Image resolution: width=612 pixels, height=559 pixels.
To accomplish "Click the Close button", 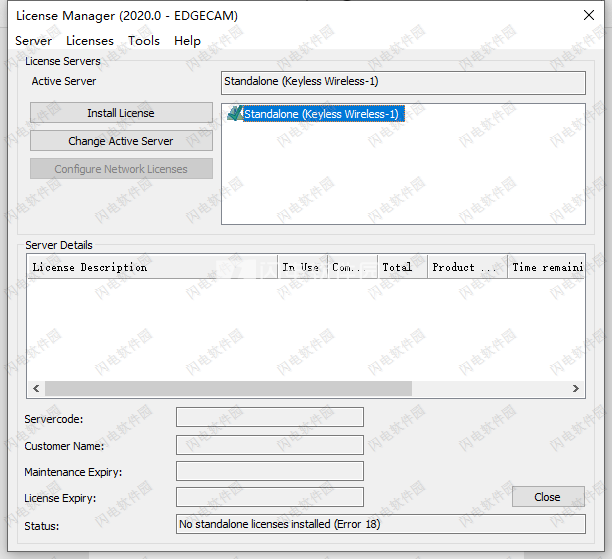I will (548, 497).
